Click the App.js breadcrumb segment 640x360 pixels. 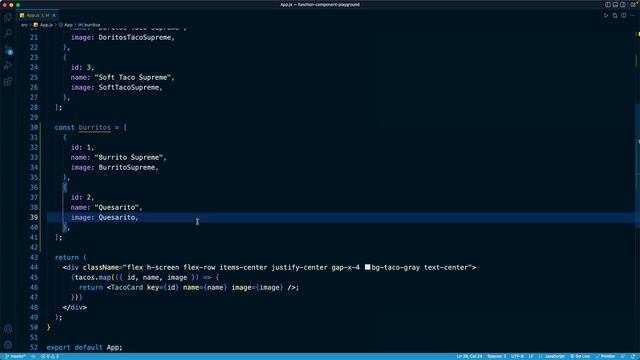pos(43,25)
